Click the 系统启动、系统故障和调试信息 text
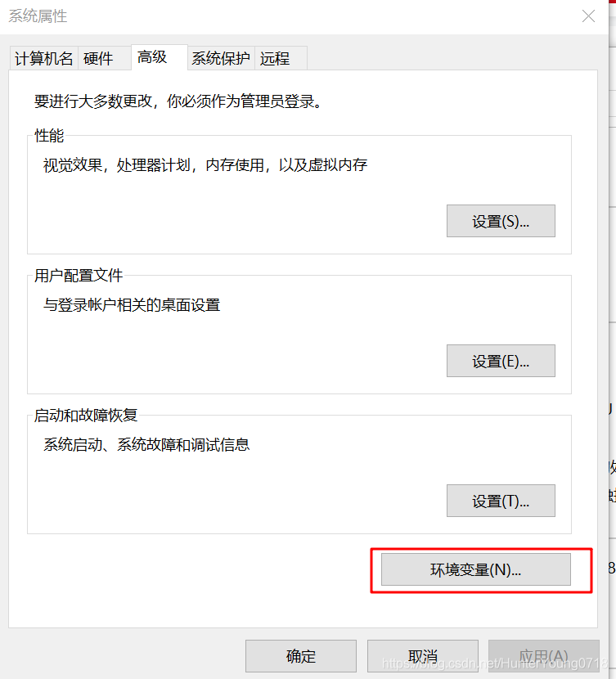 click(x=146, y=445)
